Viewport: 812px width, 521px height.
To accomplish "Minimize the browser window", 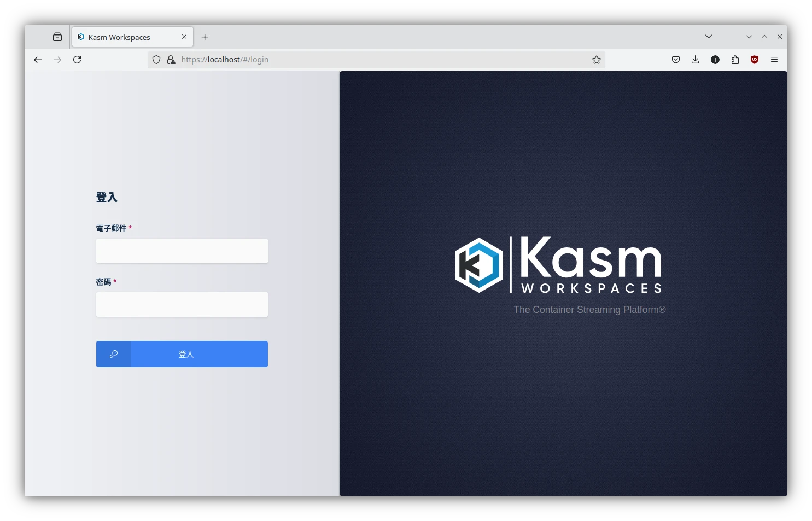I will (749, 37).
